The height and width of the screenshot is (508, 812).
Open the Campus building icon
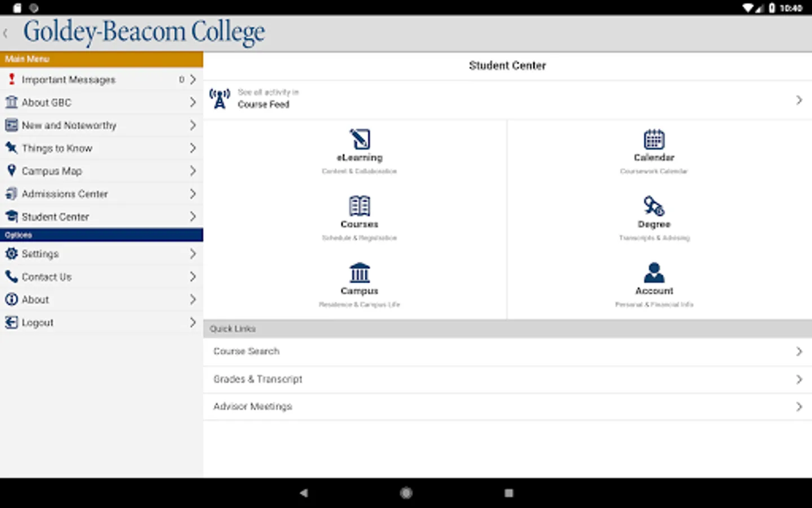tap(360, 273)
